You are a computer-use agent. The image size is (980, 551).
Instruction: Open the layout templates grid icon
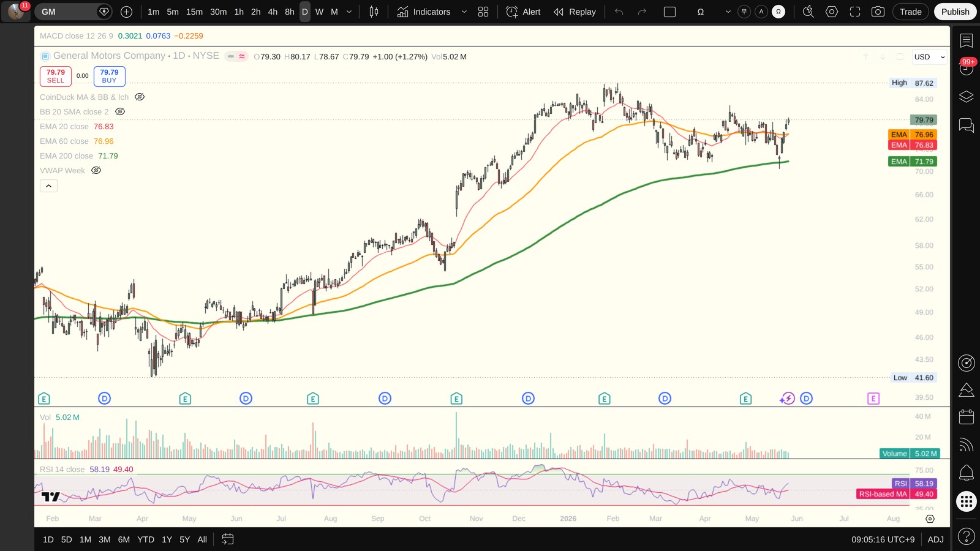tap(483, 12)
